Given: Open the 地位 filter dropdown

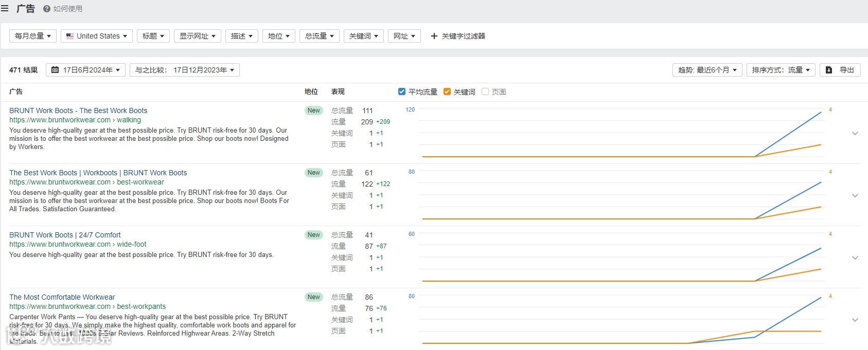Looking at the screenshot, I should [x=279, y=36].
